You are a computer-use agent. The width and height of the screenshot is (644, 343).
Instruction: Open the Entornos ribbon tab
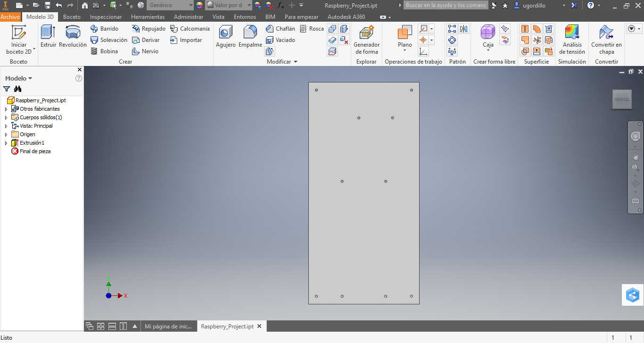point(245,16)
